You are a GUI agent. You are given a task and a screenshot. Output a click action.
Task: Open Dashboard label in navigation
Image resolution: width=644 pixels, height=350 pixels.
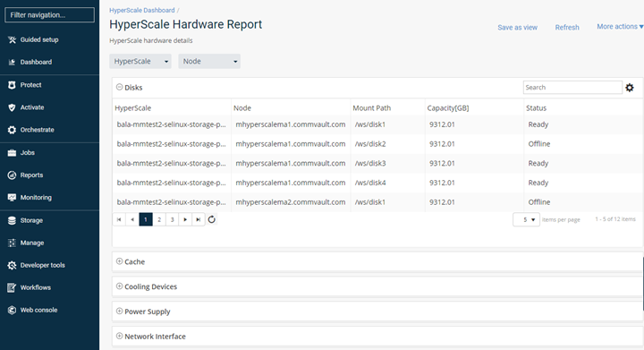(36, 62)
